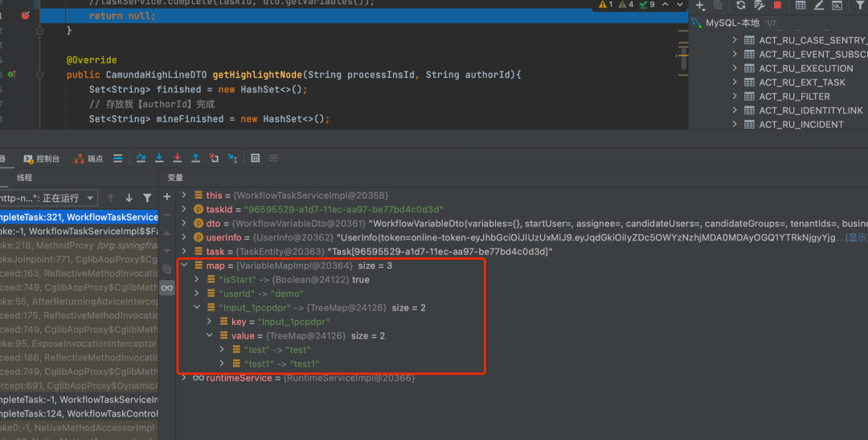
Task: Click the red Force Step Into icon
Action: point(177,158)
